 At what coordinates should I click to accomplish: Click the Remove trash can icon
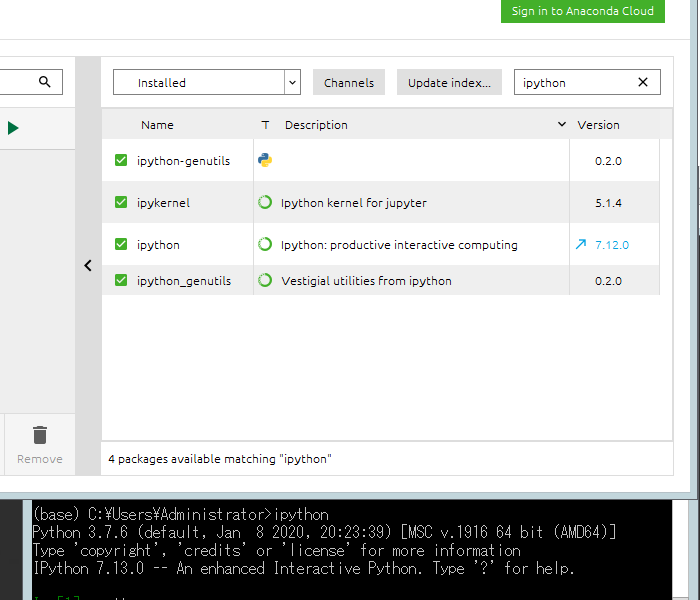click(40, 435)
